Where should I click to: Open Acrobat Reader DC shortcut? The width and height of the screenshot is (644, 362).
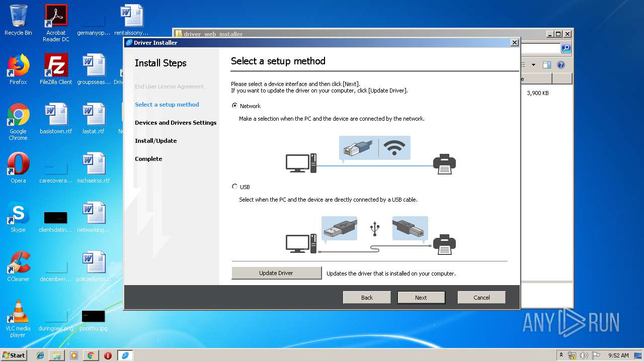coord(56,23)
